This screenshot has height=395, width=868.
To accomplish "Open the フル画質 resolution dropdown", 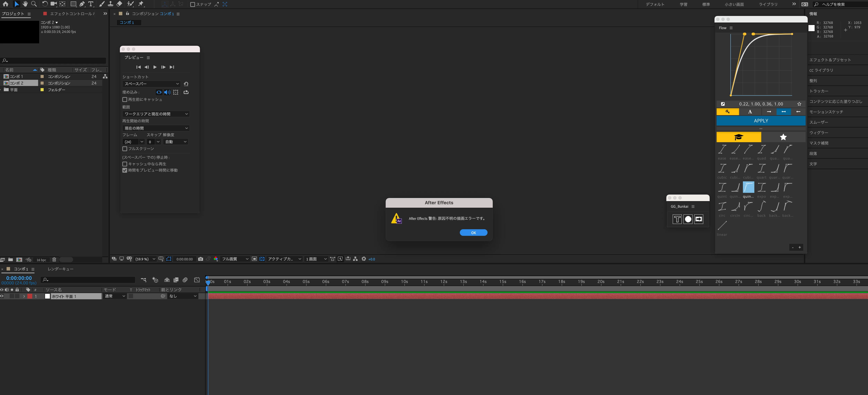I will point(235,259).
